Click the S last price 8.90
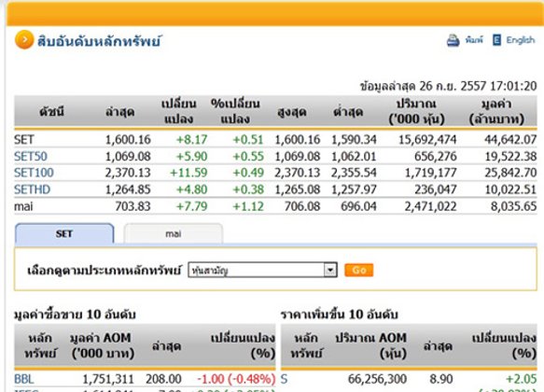This screenshot has height=392, width=544. pos(441,379)
